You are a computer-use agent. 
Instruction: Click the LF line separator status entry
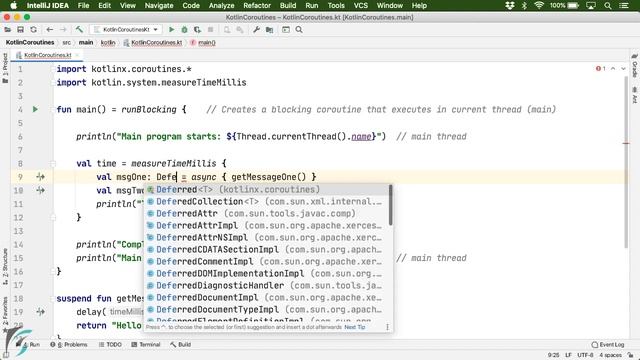pos(568,355)
